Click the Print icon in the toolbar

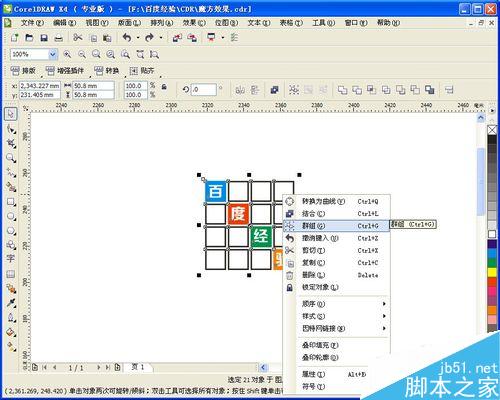(59, 38)
